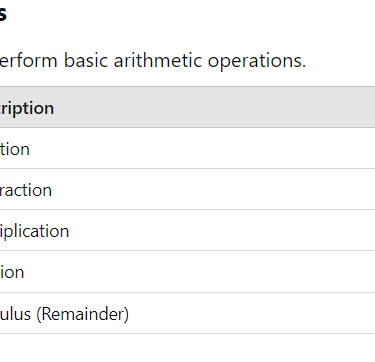Click the bold heading letter at the top
This screenshot has width=375, height=362.
coord(3,14)
